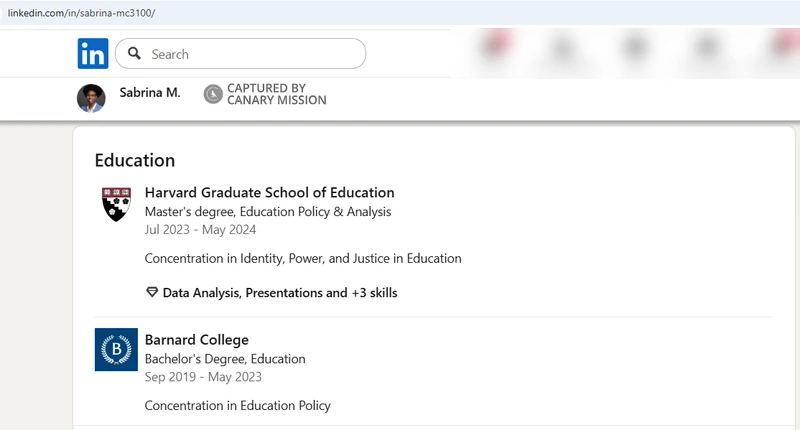Click the diamond skills icon
The image size is (800, 430).
[152, 293]
